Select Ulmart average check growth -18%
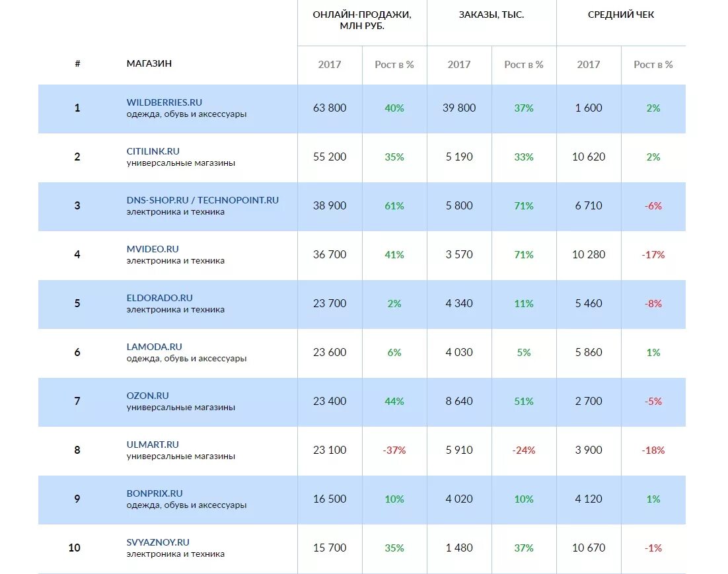The image size is (728, 574). coord(653,450)
